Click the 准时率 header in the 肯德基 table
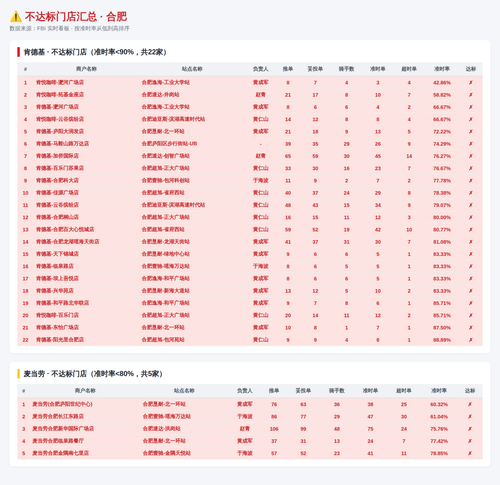This screenshot has height=485, width=500. (x=442, y=69)
